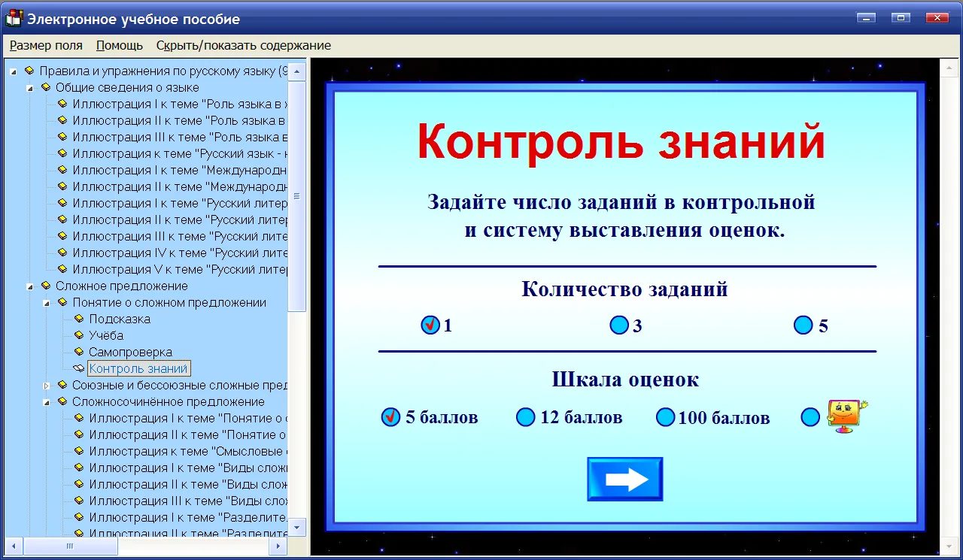Click the tree horizontal scroll left arrow
This screenshot has width=963, height=560.
click(x=15, y=546)
